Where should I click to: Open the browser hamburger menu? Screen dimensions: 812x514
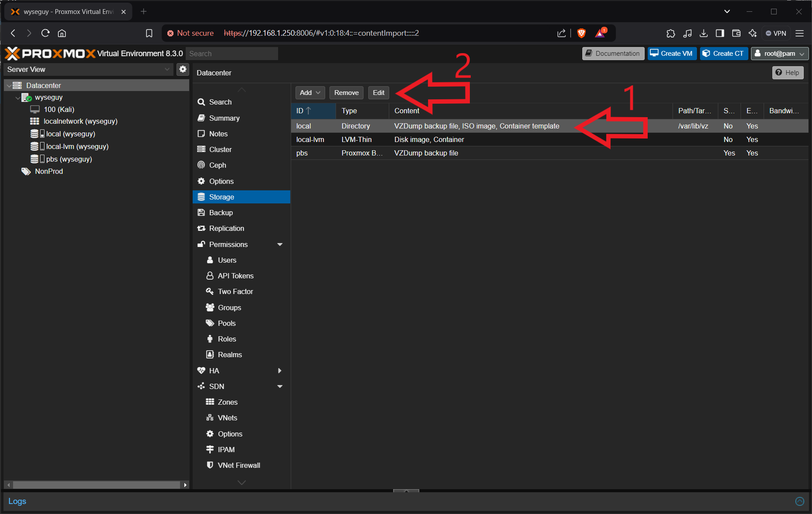(799, 33)
